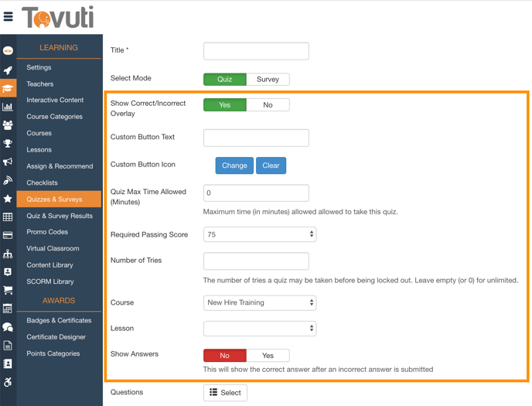
Task: Click the Title input field
Action: point(256,51)
